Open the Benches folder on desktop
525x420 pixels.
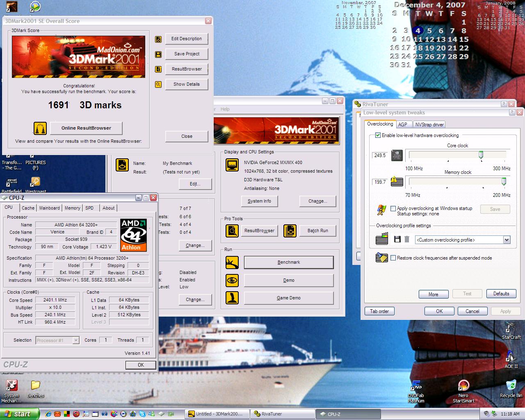[35, 389]
